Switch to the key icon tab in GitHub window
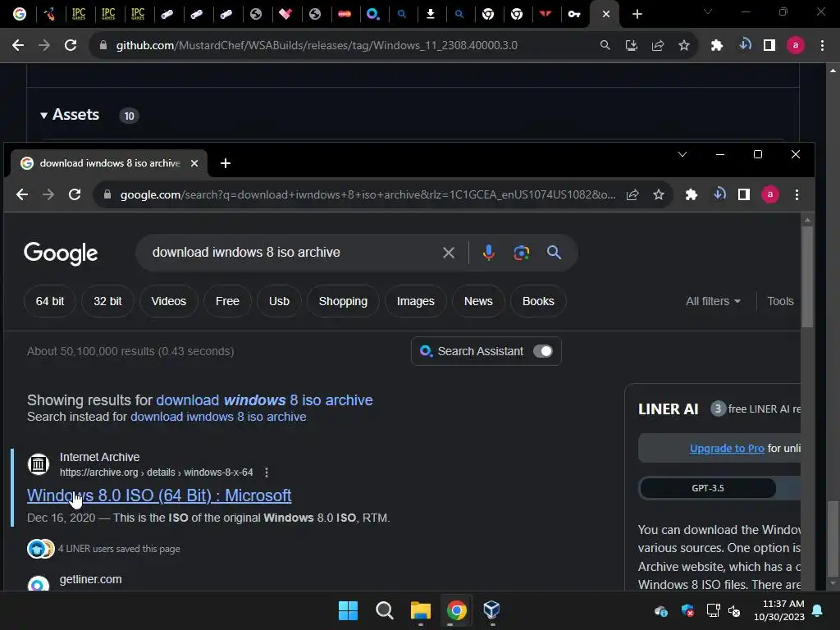The width and height of the screenshot is (840, 630). (x=574, y=15)
